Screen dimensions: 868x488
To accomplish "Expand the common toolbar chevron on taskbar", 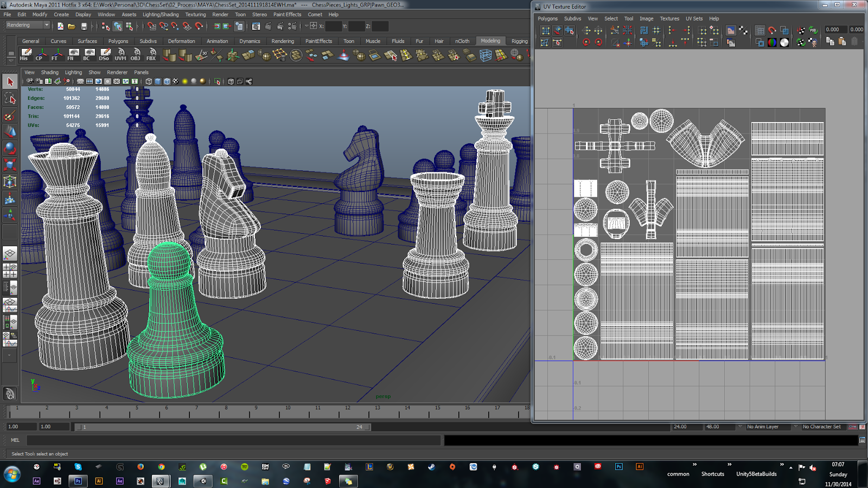I will 694,465.
